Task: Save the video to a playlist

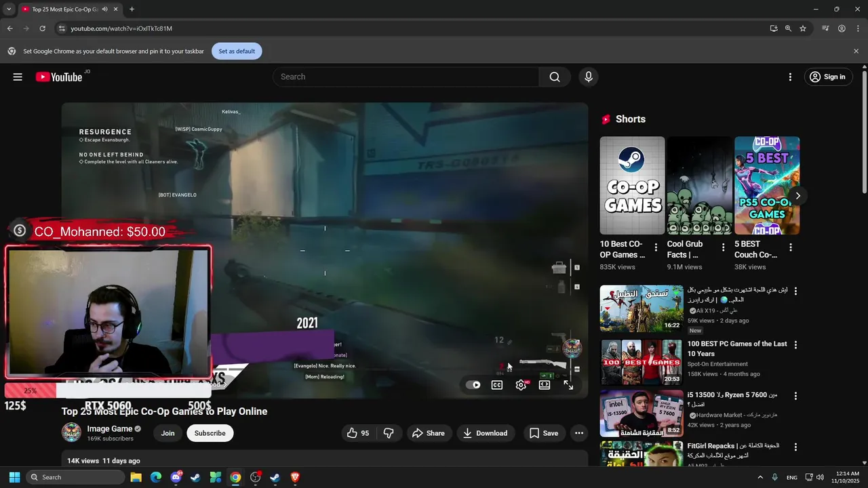Action: pyautogui.click(x=544, y=433)
